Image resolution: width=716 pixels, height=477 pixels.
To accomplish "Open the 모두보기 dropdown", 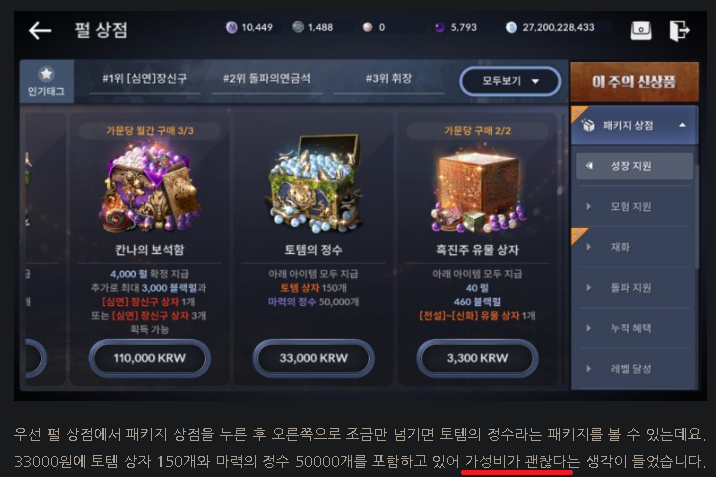I will [x=510, y=81].
